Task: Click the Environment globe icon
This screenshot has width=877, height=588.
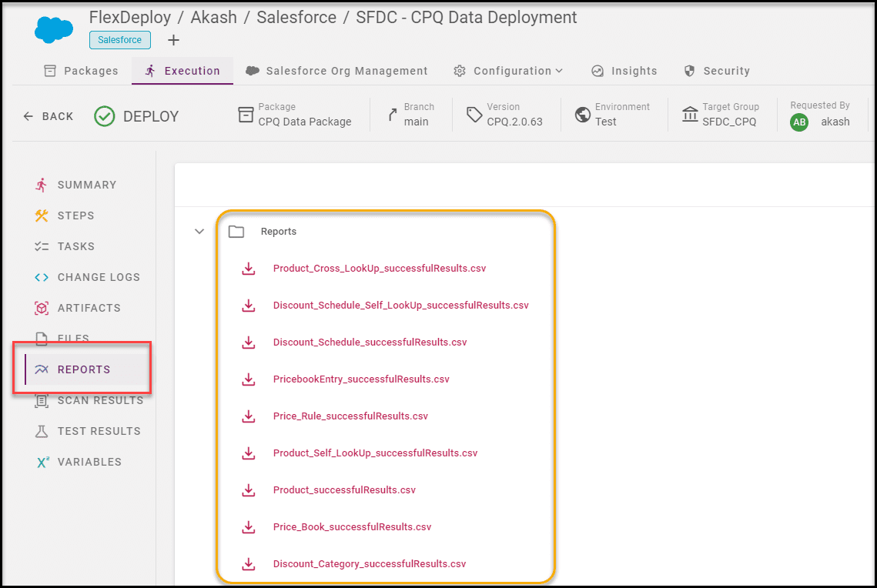Action: (x=583, y=115)
